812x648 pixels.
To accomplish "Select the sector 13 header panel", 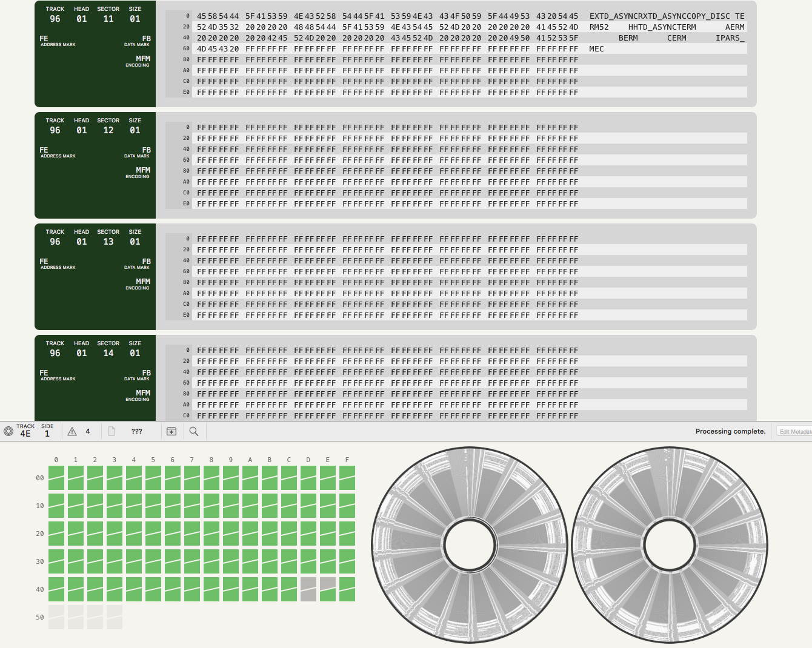I will [95, 277].
